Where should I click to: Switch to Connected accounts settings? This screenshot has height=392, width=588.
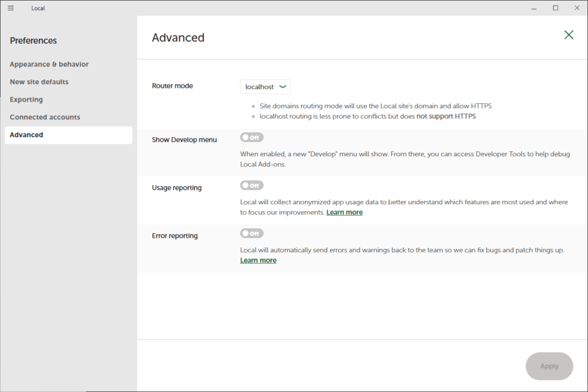click(x=45, y=117)
